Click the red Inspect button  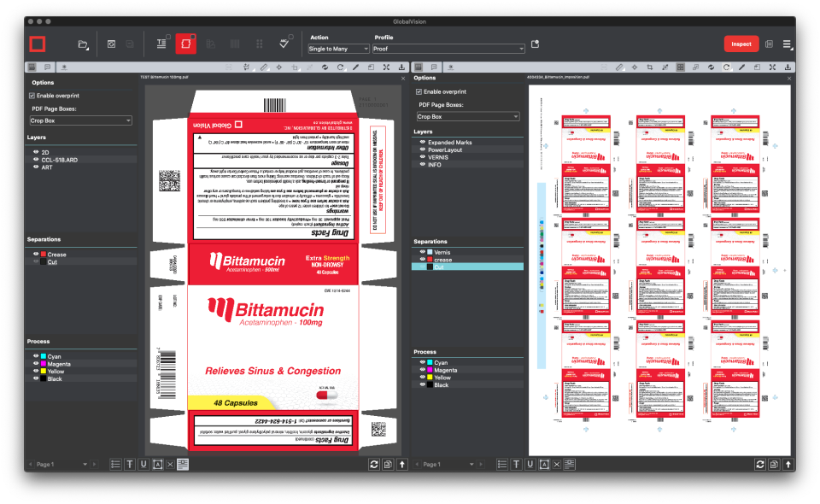click(740, 44)
